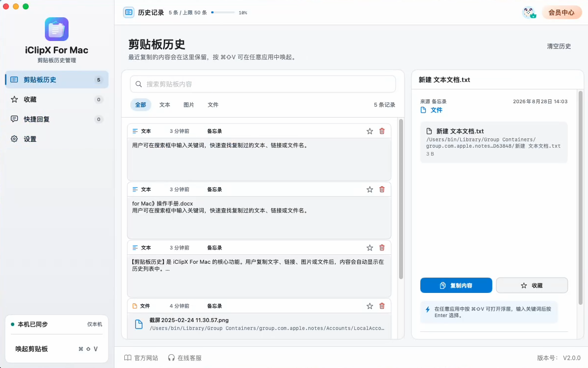The image size is (588, 368).
Task: Star the 'for Mac》操作手册.docx' record
Action: point(370,189)
